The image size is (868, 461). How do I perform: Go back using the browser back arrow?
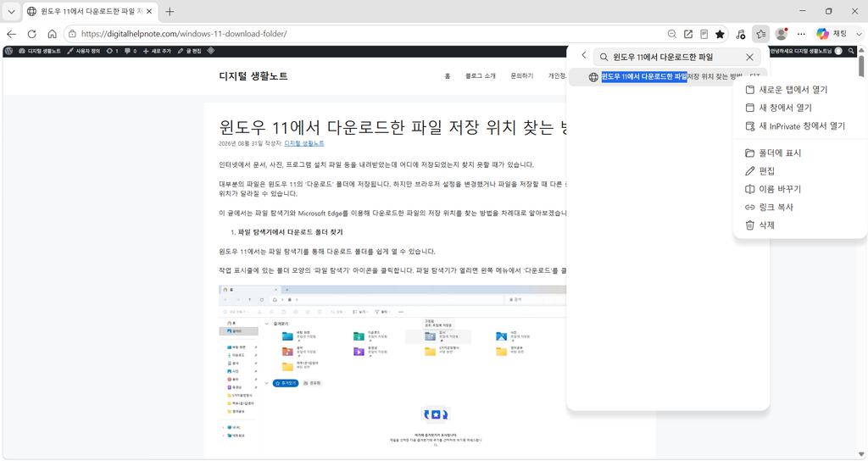click(x=11, y=34)
